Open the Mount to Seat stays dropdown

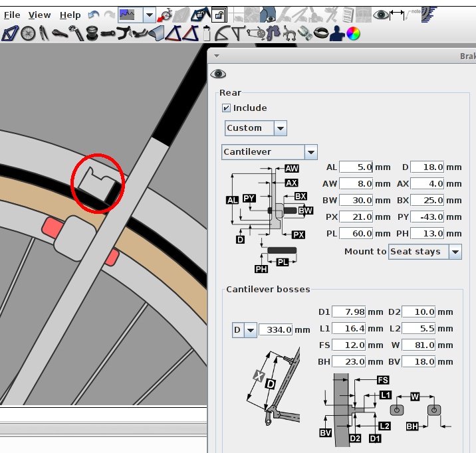(x=455, y=252)
